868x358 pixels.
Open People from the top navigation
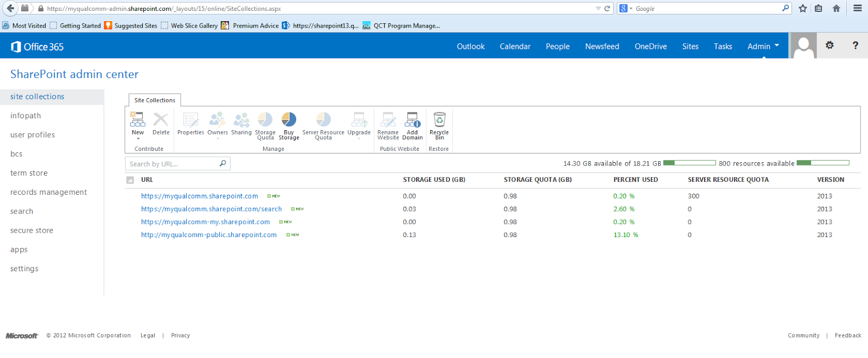[x=558, y=47]
